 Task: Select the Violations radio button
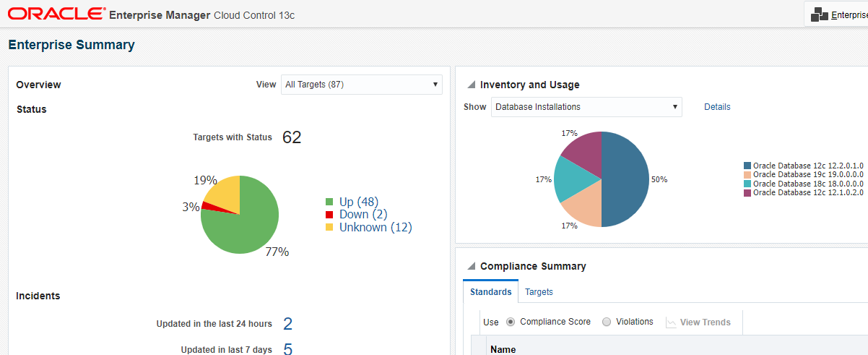(x=607, y=322)
